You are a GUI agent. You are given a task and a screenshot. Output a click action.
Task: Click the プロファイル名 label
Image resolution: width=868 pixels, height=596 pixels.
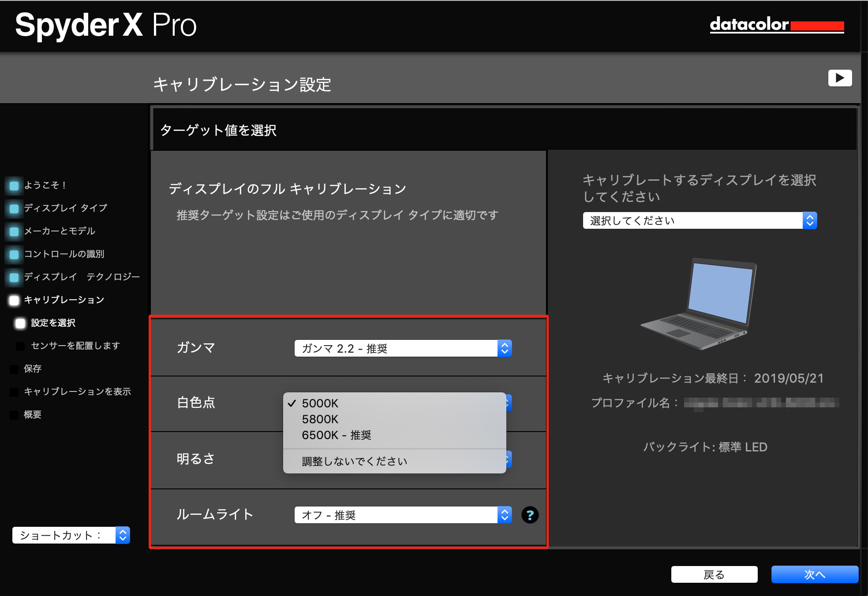tap(635, 403)
